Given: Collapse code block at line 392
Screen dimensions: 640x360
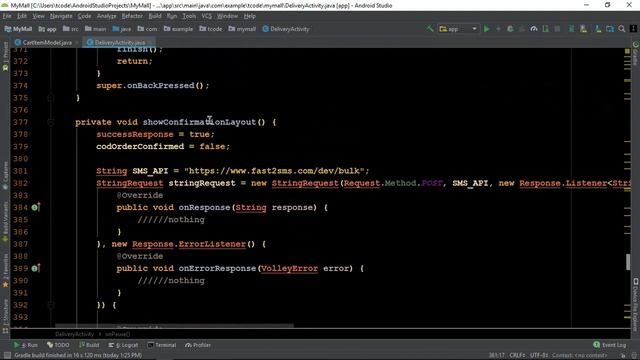Looking at the screenshot, I should (51, 305).
